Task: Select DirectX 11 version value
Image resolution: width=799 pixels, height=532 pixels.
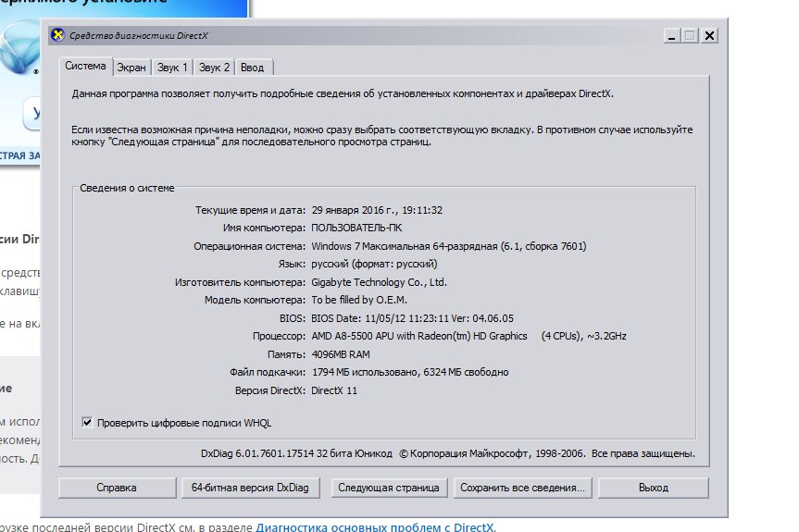Action: pos(334,390)
